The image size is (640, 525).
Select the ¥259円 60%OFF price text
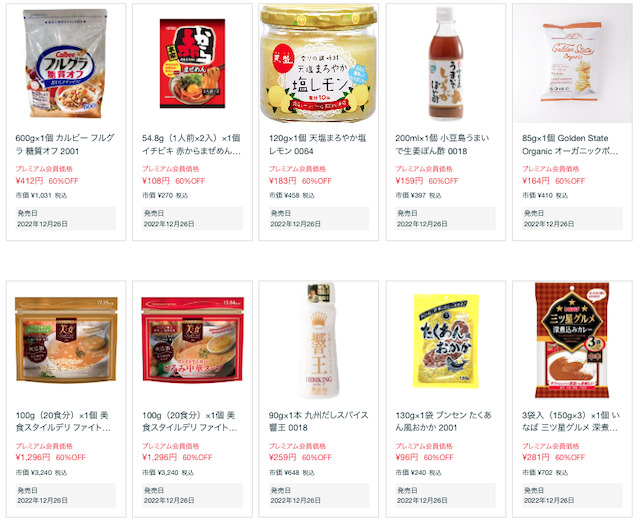coord(300,457)
